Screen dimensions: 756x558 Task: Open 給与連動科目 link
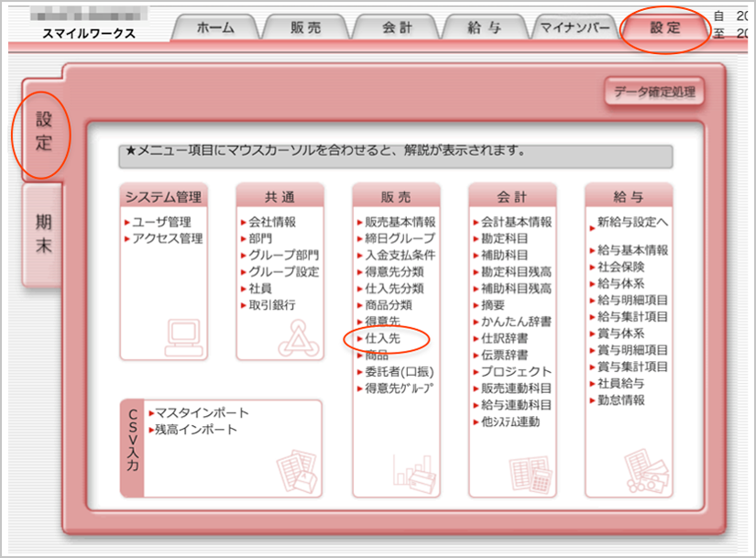[x=517, y=405]
